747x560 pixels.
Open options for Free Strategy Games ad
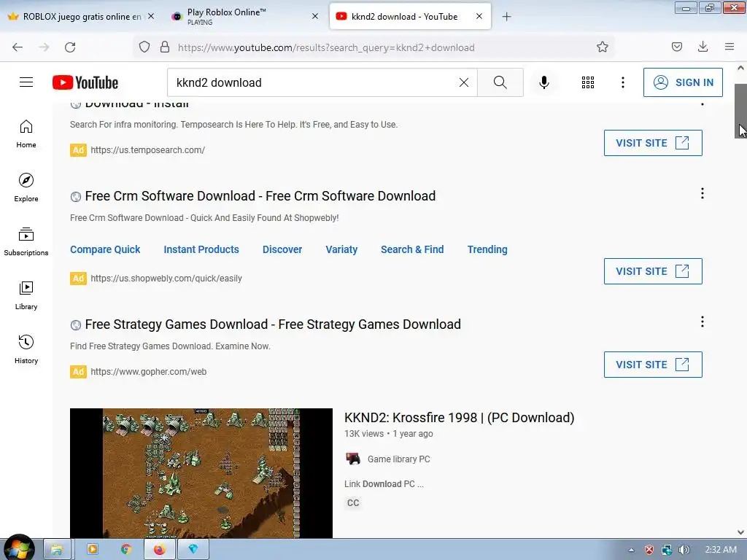(x=703, y=322)
